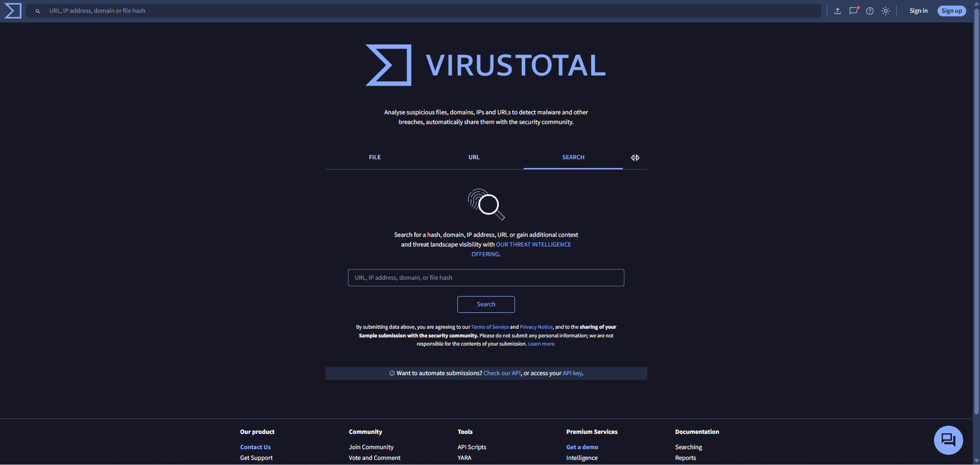Click the 'Premium Services' footer heading

click(592, 432)
